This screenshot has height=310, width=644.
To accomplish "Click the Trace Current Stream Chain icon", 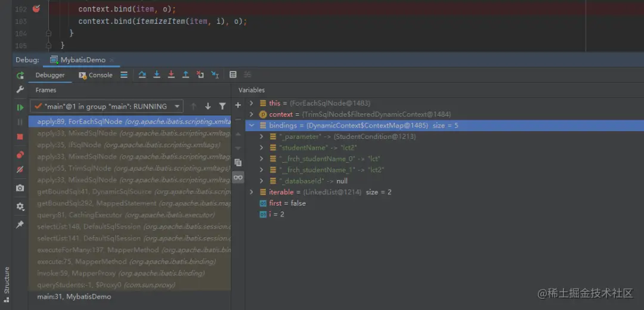I will [247, 75].
